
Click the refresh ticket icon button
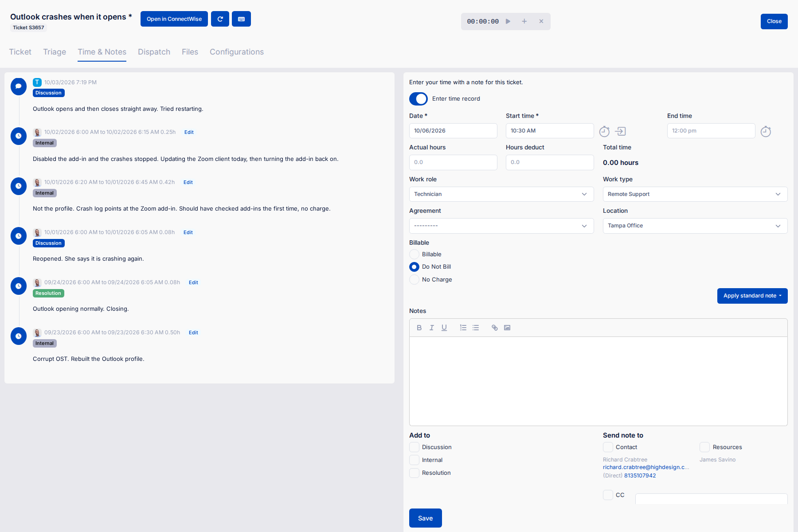220,19
